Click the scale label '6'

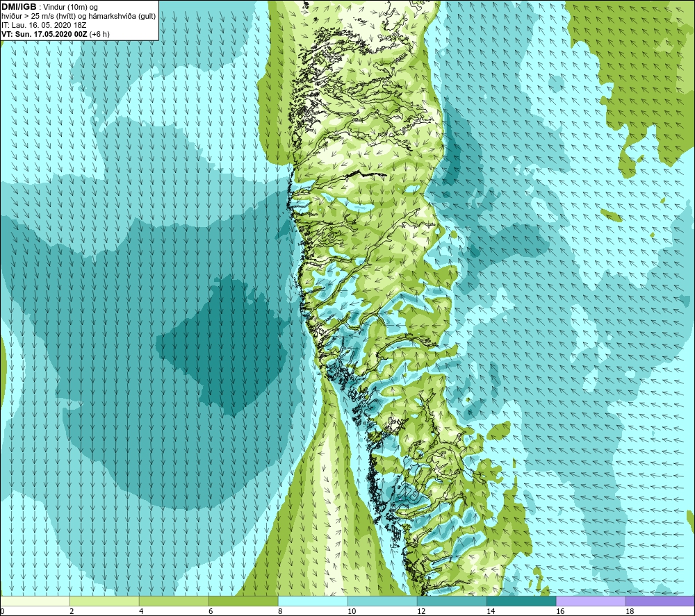point(211,612)
